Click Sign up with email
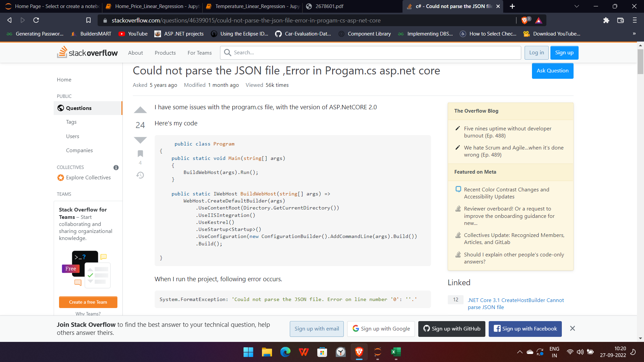 (317, 329)
